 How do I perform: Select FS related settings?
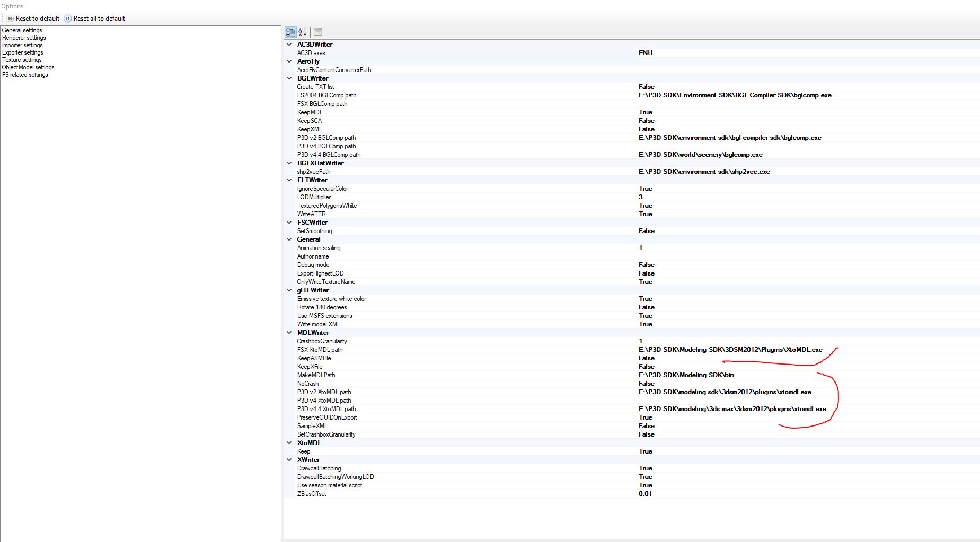[x=25, y=75]
